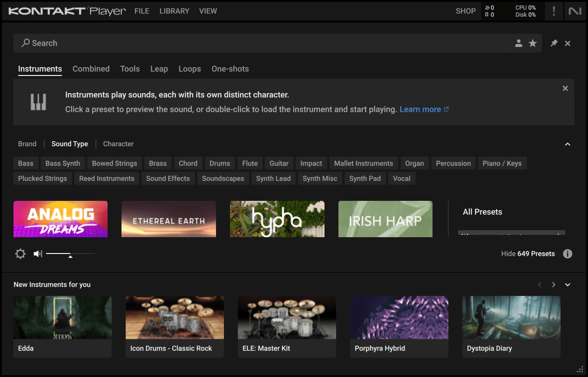Toggle the favorites star filter

pos(533,43)
